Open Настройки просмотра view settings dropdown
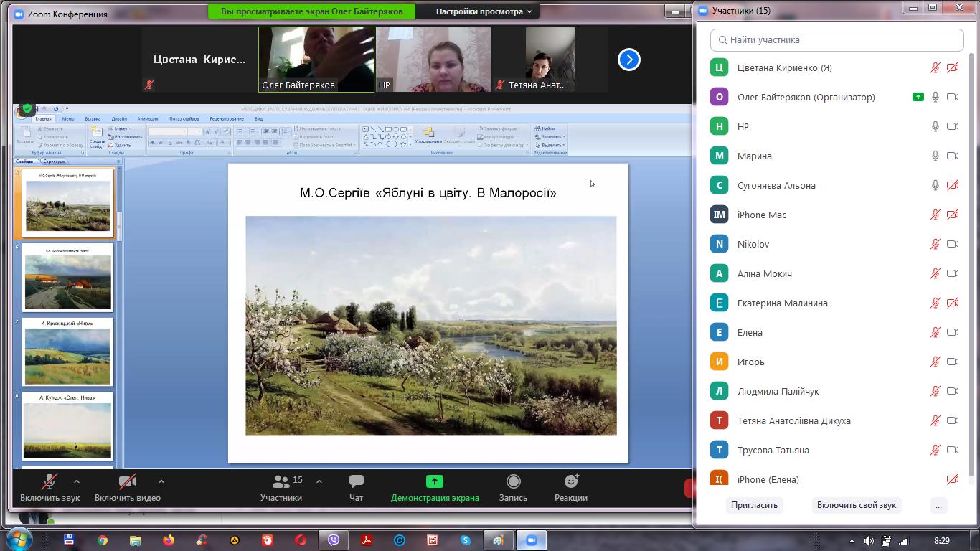The height and width of the screenshot is (551, 980). coord(484,11)
